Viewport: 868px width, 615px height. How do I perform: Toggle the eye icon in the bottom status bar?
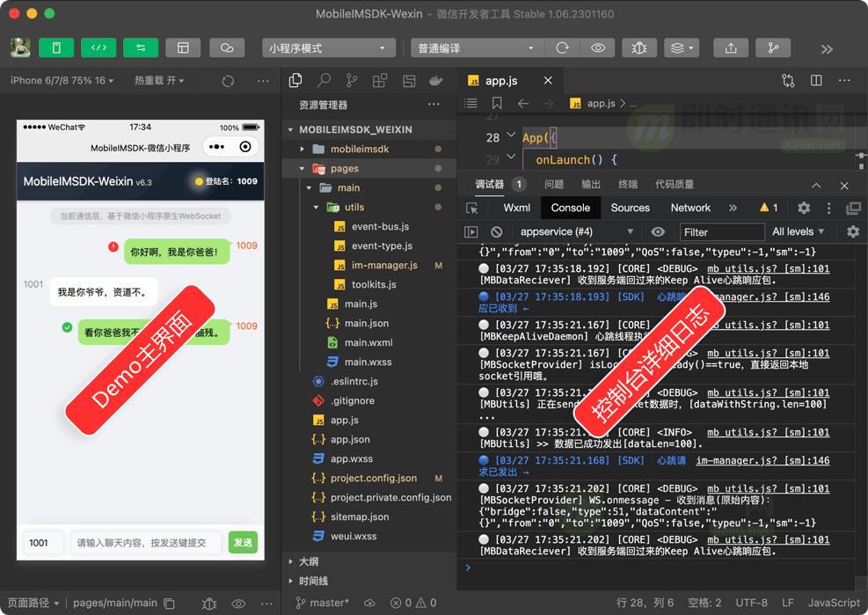(238, 604)
